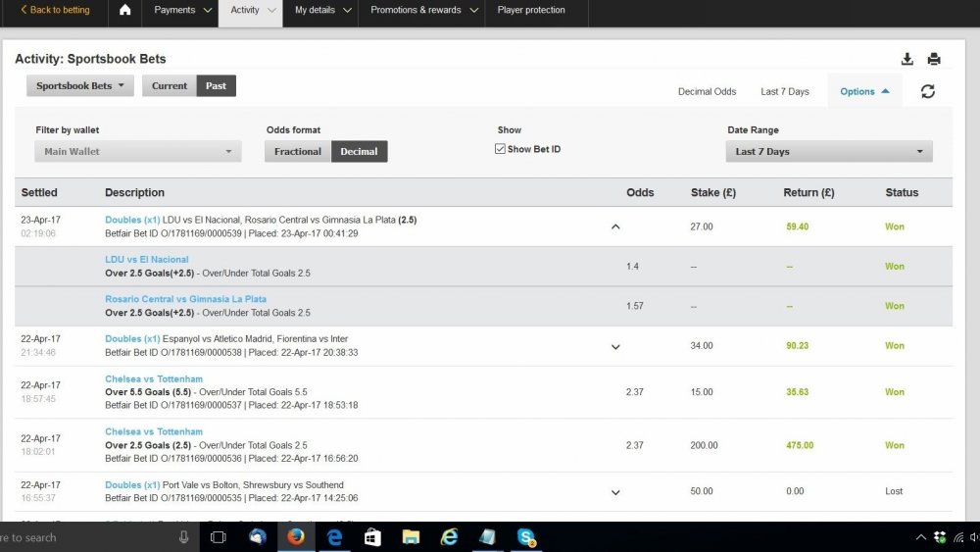Download the bet history with the download icon
Viewport: 980px width, 552px height.
(x=907, y=59)
